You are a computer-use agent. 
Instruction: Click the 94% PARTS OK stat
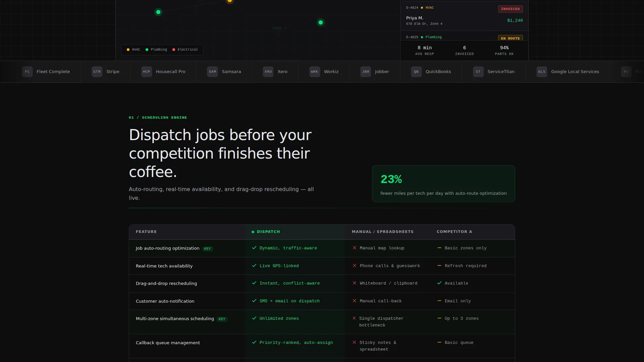coord(504,50)
